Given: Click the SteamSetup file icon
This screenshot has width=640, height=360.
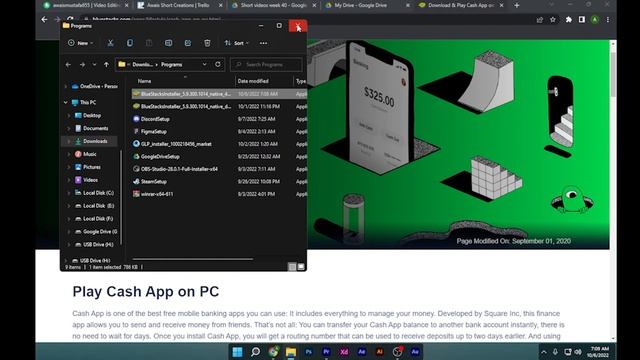Looking at the screenshot, I should [x=136, y=181].
